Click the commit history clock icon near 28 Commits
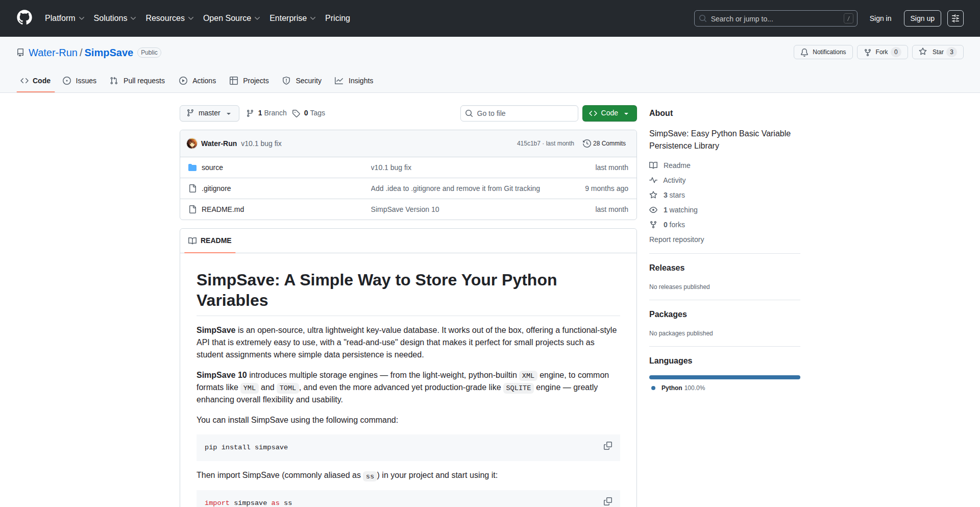 click(x=586, y=143)
